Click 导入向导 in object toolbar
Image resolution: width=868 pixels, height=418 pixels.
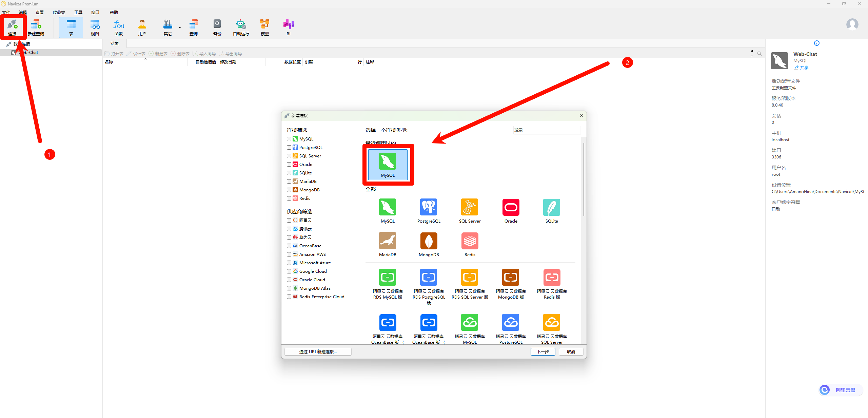pos(204,54)
